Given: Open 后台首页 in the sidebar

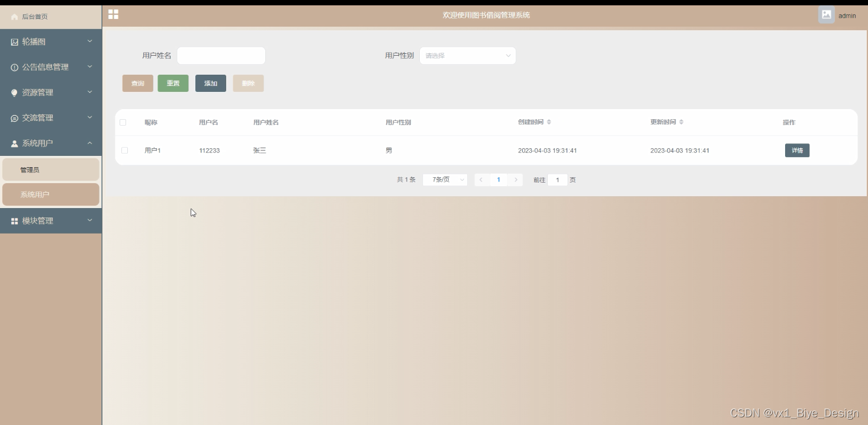Looking at the screenshot, I should [51, 17].
